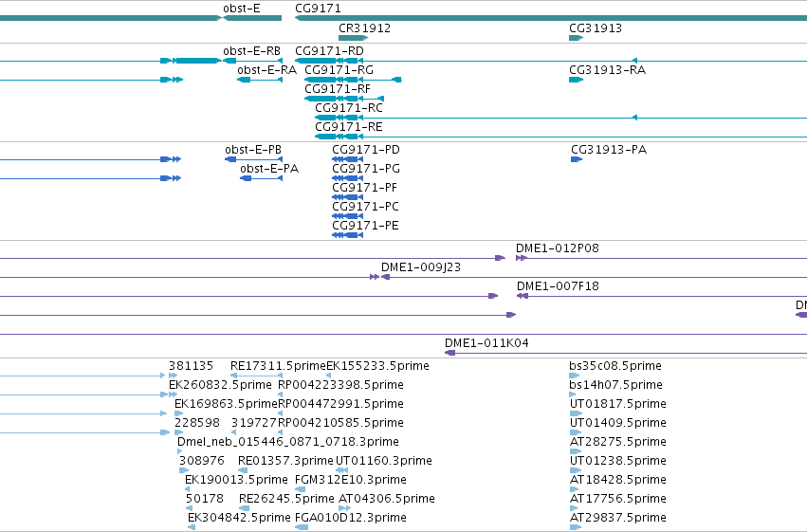The width and height of the screenshot is (807, 532).
Task: Select transcript CG9171-RE
Action: (349, 128)
